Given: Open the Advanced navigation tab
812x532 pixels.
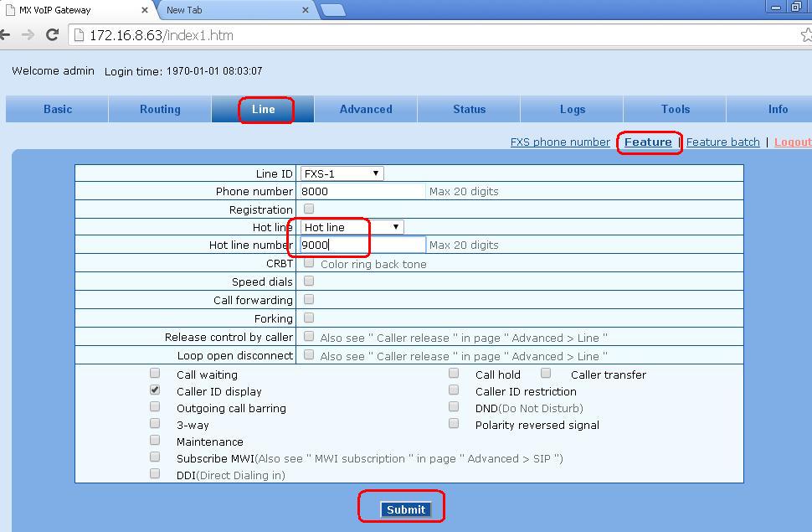Looking at the screenshot, I should pyautogui.click(x=366, y=109).
